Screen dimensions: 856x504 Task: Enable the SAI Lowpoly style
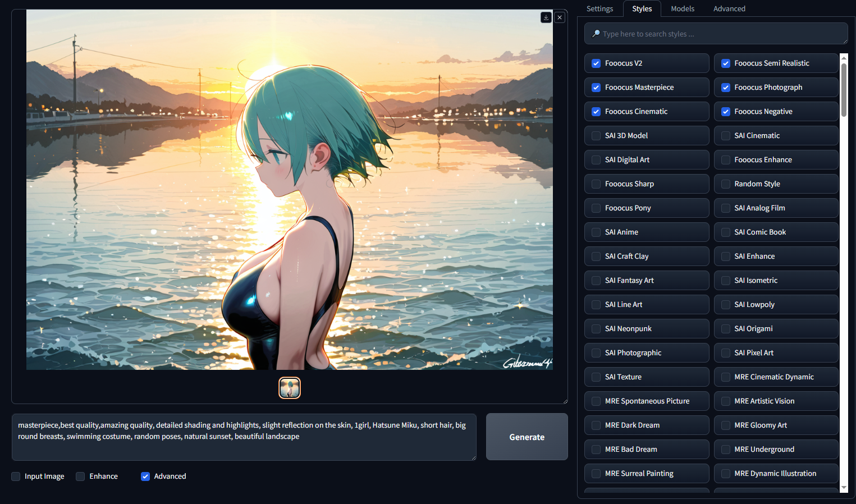(726, 305)
